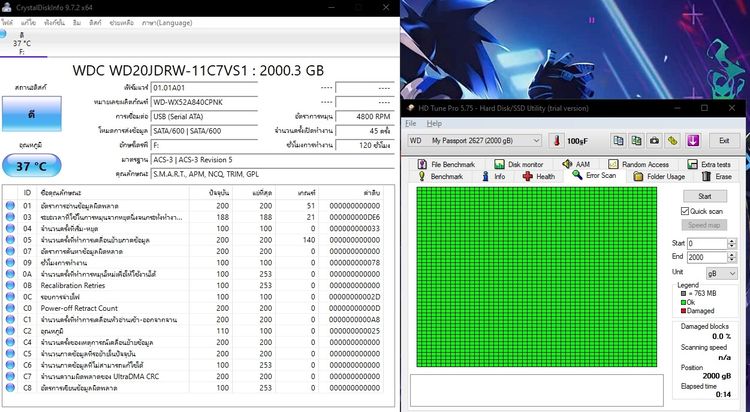Switch to the Benchmark tab
Screen dimensions: 750x412
point(440,177)
